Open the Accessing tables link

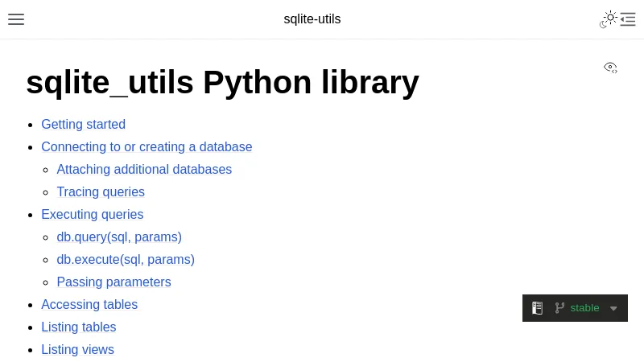tap(89, 305)
